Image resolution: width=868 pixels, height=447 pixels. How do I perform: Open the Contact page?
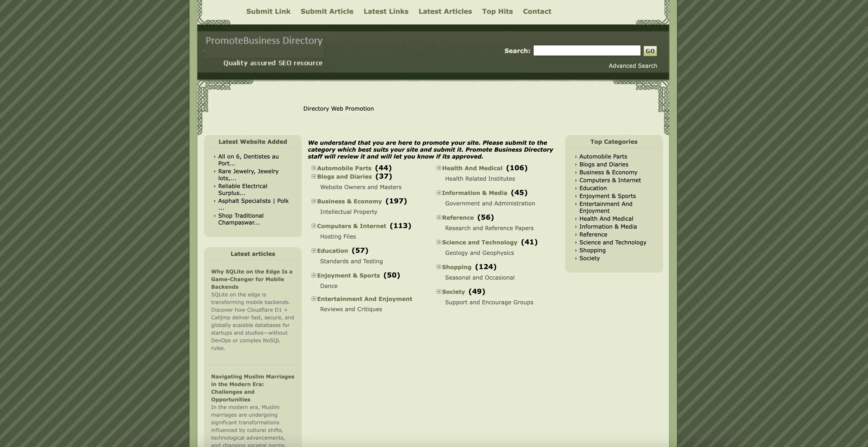pyautogui.click(x=537, y=11)
